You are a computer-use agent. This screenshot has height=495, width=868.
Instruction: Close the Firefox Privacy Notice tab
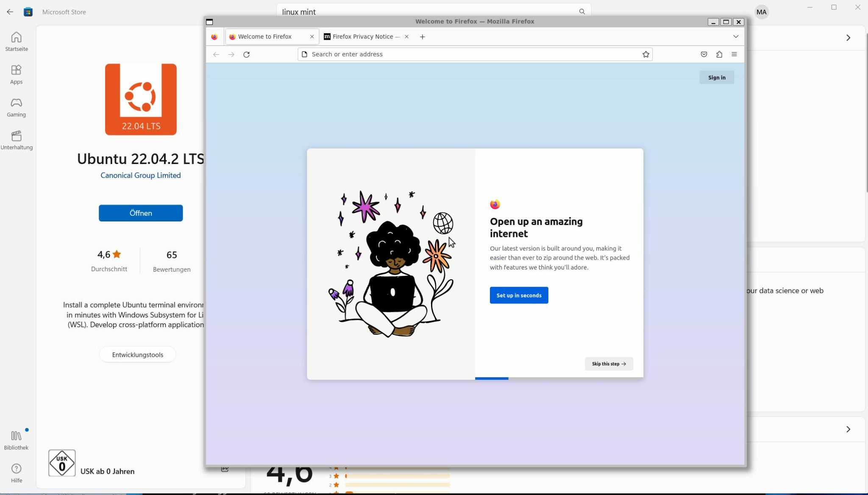406,37
